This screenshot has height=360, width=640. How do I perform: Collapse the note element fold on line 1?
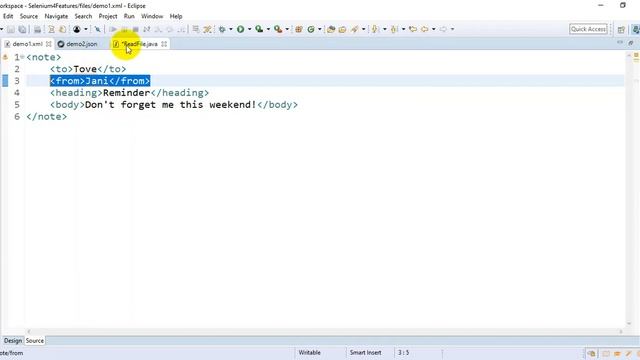click(x=22, y=57)
